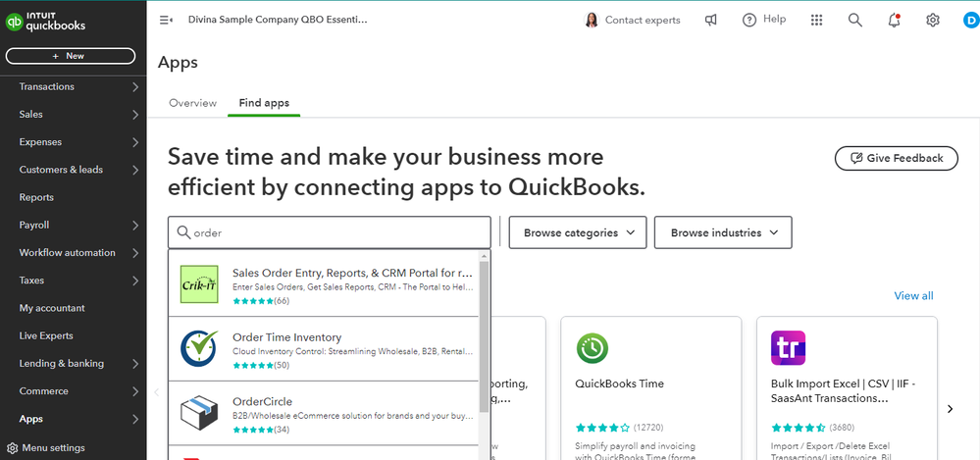Screen dimensions: 980x460
Task: Expand the Taxes menu chevron
Action: click(x=135, y=280)
